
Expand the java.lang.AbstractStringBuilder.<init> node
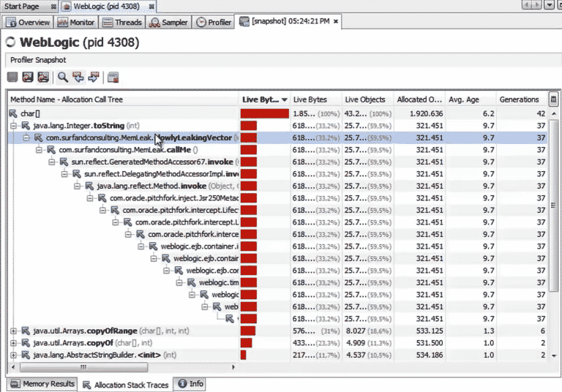13,355
